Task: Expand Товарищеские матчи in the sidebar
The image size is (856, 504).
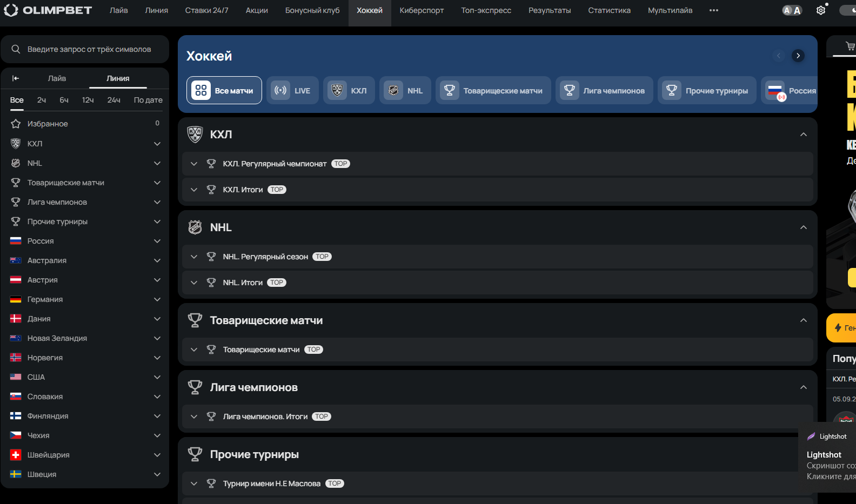Action: tap(157, 183)
